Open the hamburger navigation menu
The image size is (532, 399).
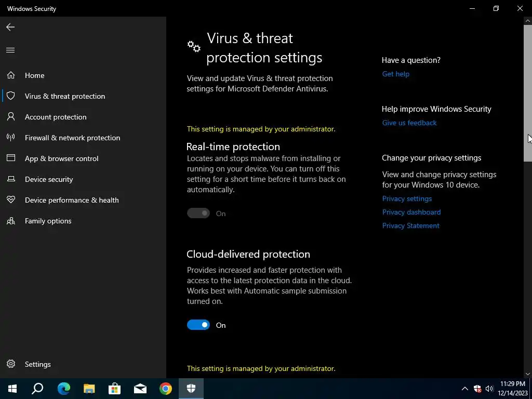pyautogui.click(x=10, y=50)
